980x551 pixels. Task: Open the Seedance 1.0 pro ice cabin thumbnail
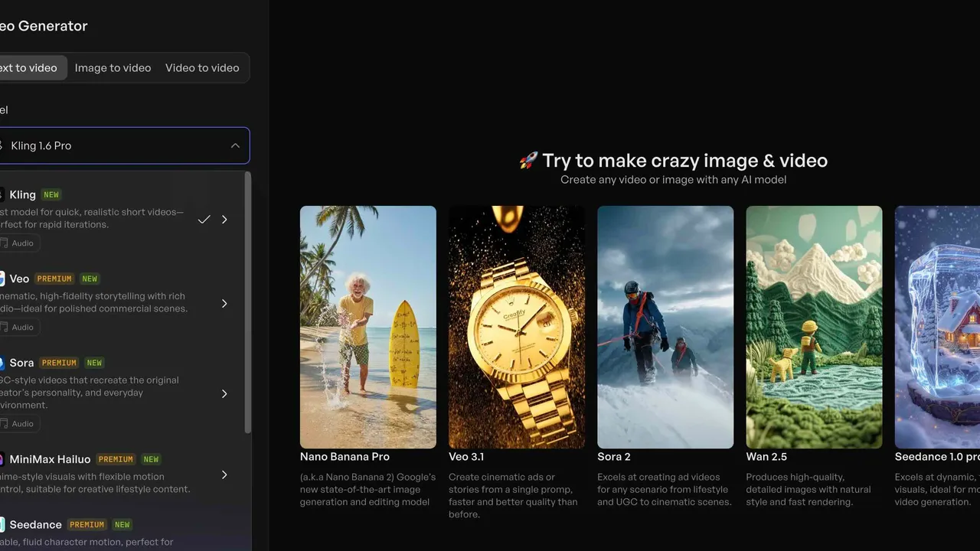coord(938,327)
